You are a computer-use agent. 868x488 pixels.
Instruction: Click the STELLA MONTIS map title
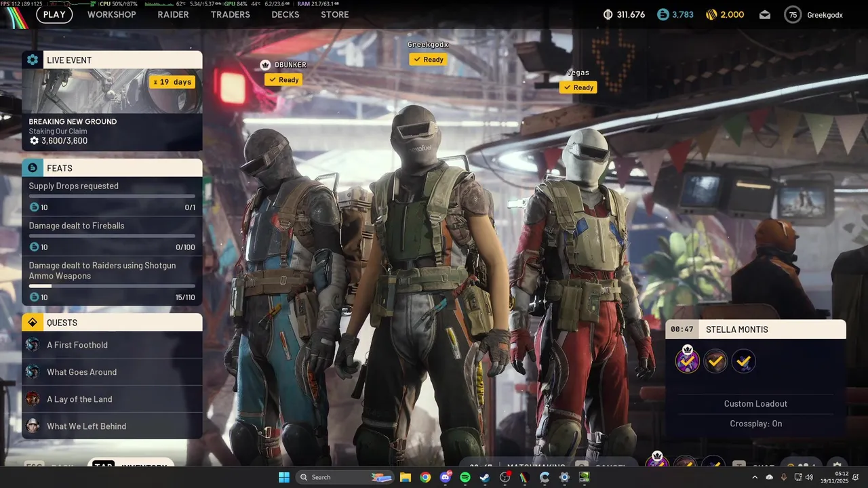737,329
